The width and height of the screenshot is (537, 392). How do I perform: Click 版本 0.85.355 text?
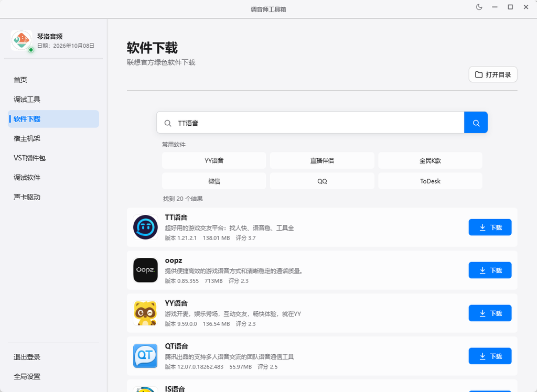coord(182,281)
